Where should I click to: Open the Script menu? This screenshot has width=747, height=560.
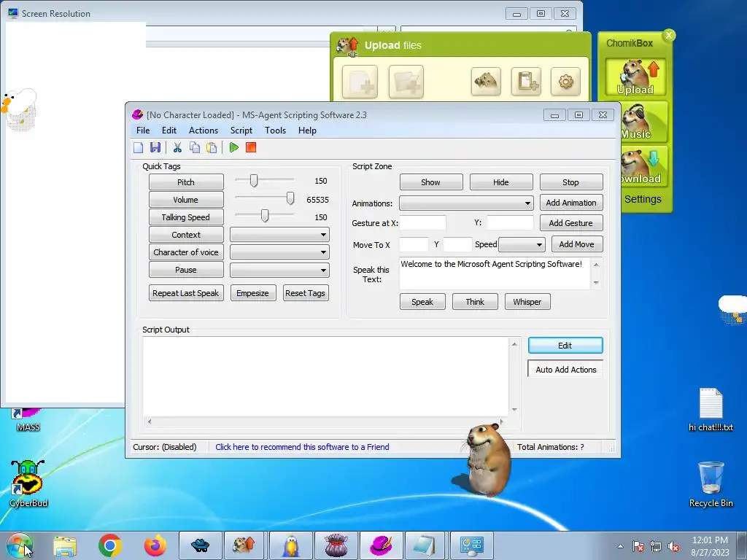coord(241,131)
